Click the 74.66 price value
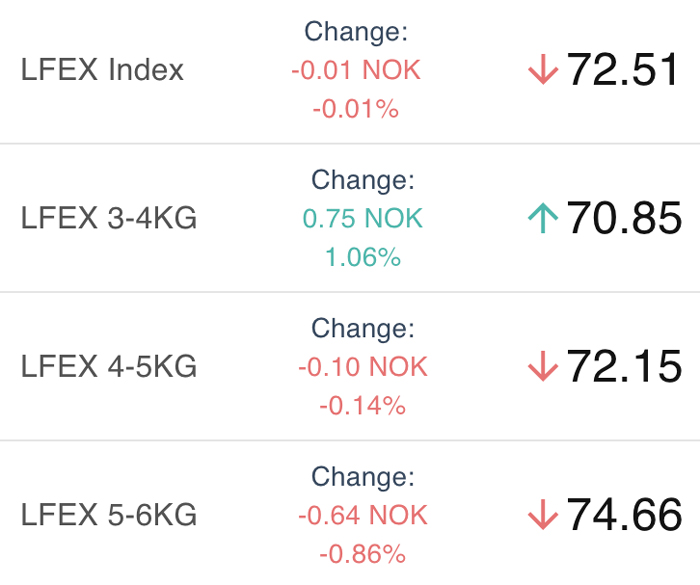The width and height of the screenshot is (700, 585). (x=624, y=514)
